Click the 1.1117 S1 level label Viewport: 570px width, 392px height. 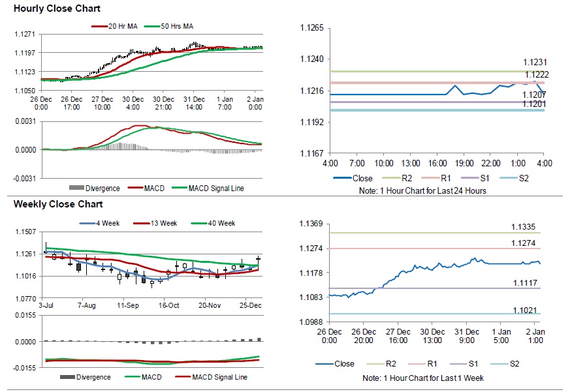[526, 283]
